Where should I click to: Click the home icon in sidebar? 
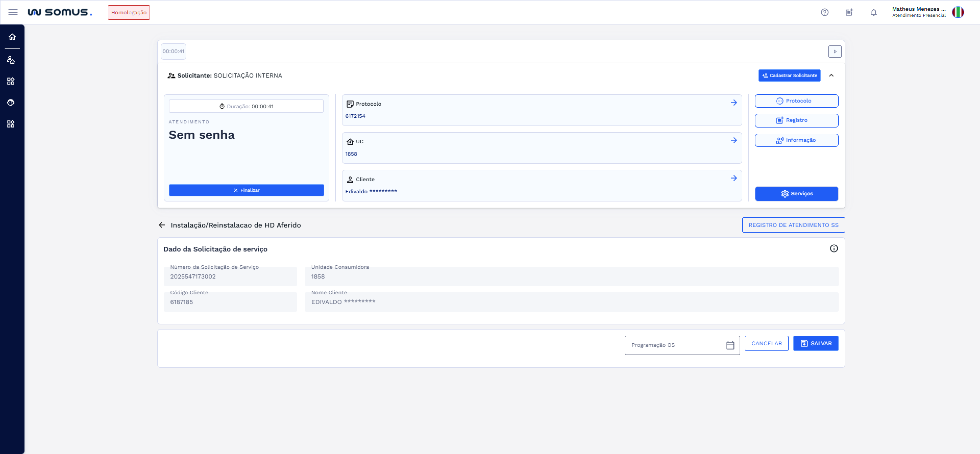point(12,36)
